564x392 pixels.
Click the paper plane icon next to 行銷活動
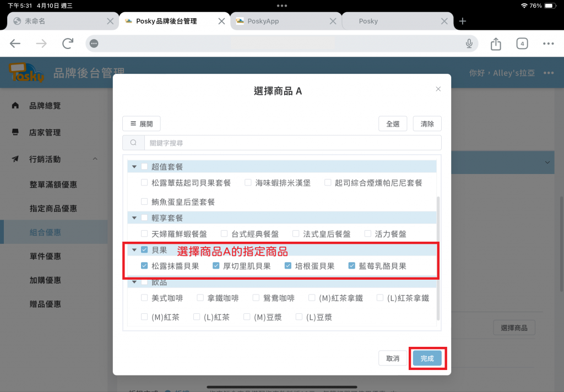click(15, 159)
